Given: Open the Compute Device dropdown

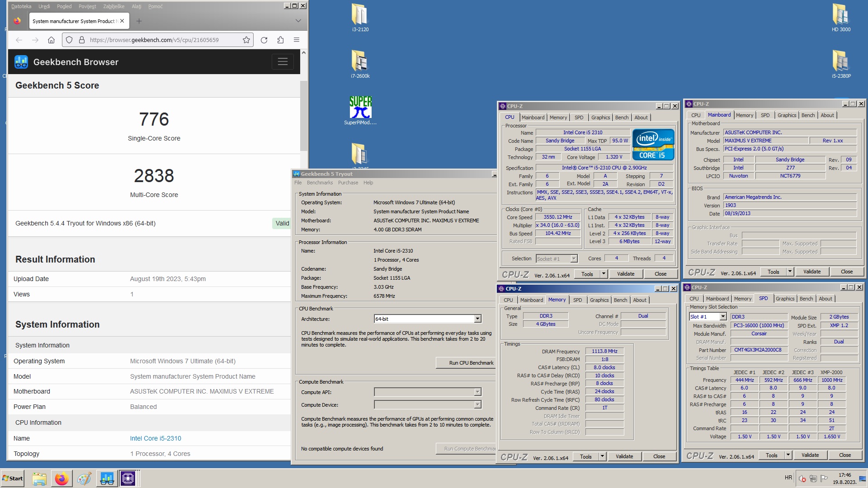Looking at the screenshot, I should [x=477, y=405].
